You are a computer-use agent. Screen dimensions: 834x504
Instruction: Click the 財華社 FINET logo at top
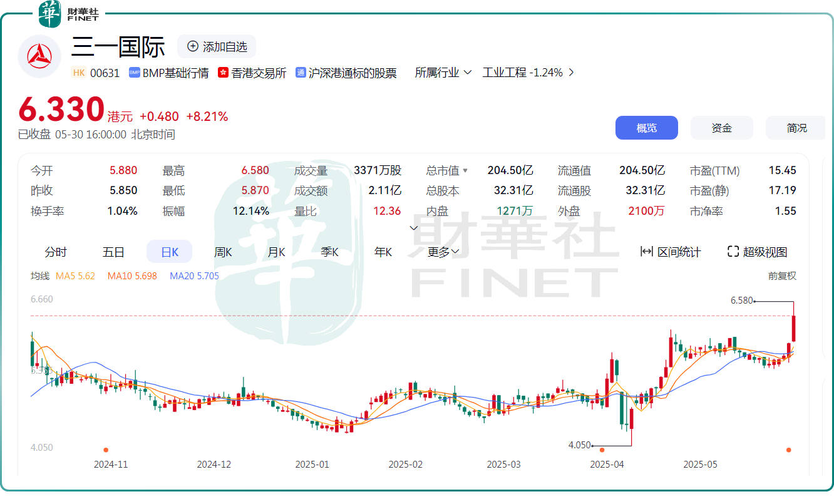tap(69, 14)
